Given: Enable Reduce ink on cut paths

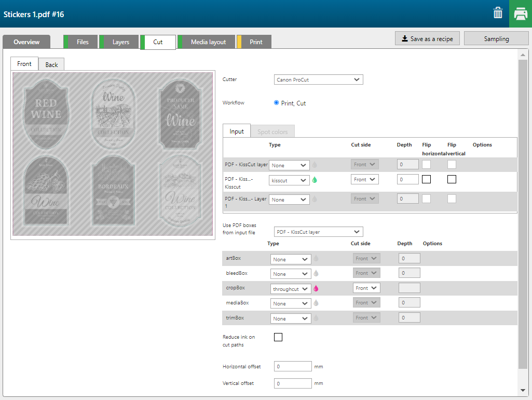Looking at the screenshot, I should click(278, 337).
